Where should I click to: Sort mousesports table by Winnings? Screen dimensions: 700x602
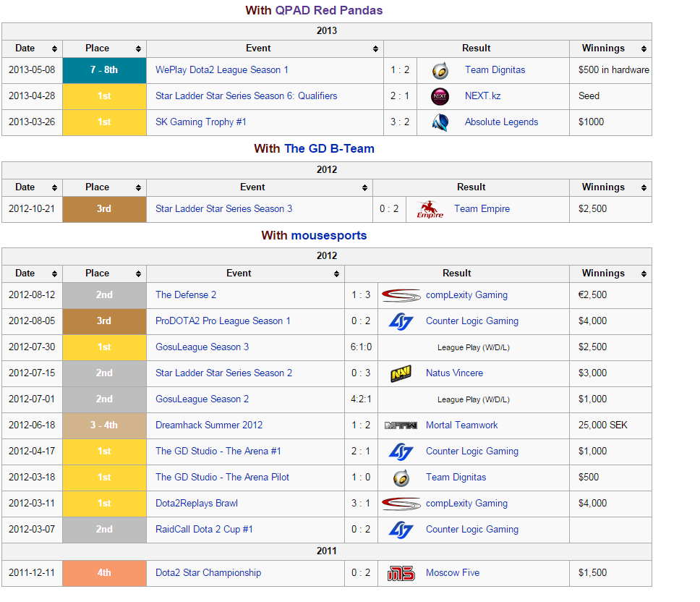(x=644, y=274)
